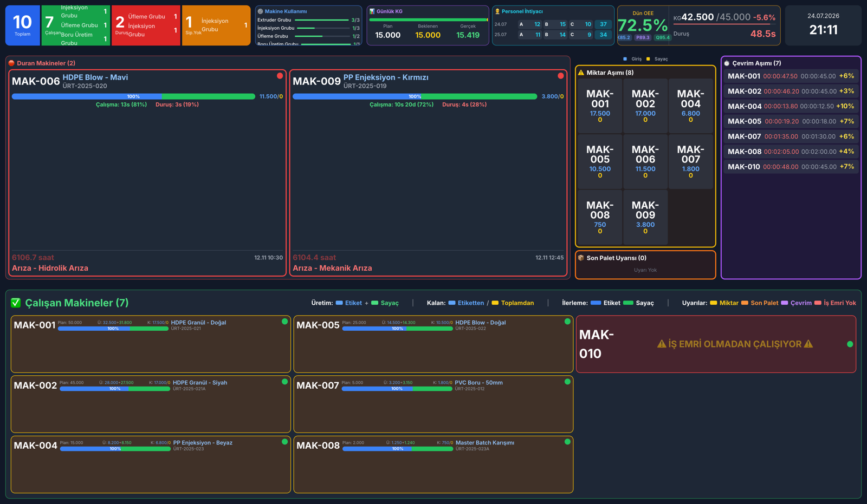Click the green status dot on MAK-010

pyautogui.click(x=850, y=344)
